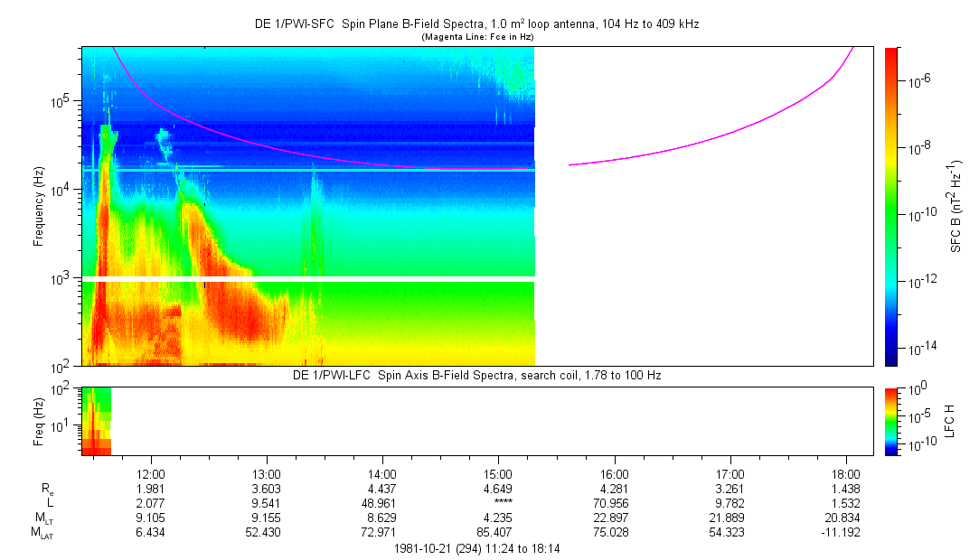
Task: Select the Frequency (Hz) y-axis label
Action: tap(39, 206)
